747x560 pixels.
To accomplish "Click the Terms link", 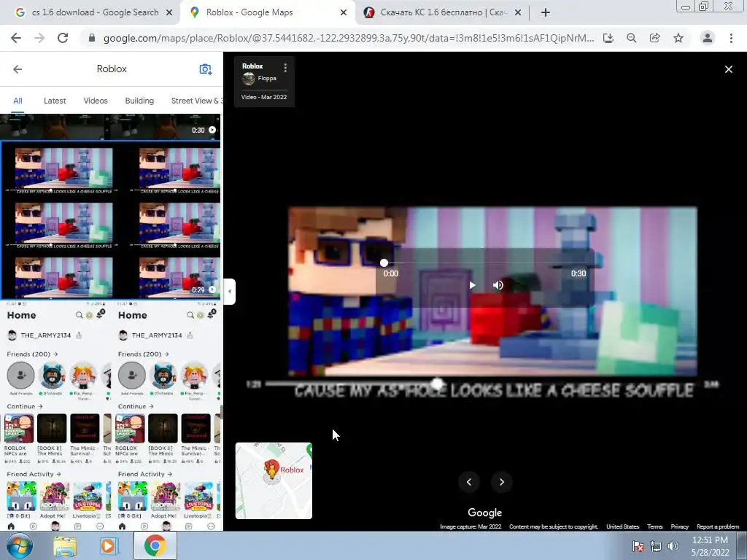I will tap(654, 526).
